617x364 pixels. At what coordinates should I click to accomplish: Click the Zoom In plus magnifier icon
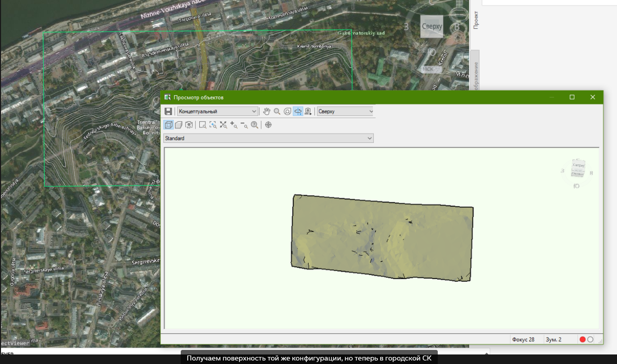(234, 125)
